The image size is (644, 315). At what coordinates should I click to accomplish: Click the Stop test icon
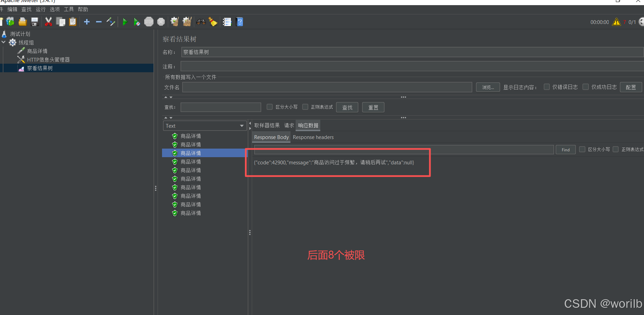149,22
